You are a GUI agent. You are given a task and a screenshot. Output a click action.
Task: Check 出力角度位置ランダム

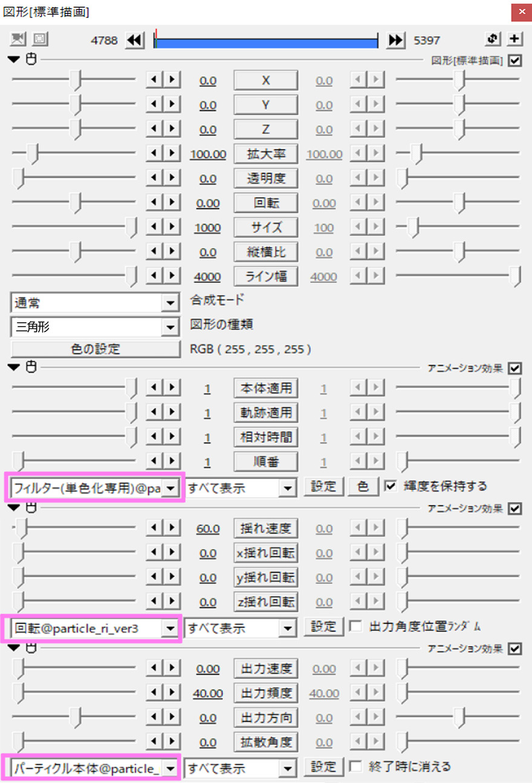click(356, 626)
